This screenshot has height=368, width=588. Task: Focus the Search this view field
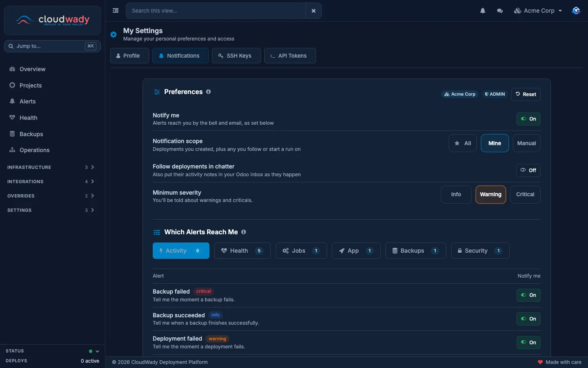click(x=216, y=11)
